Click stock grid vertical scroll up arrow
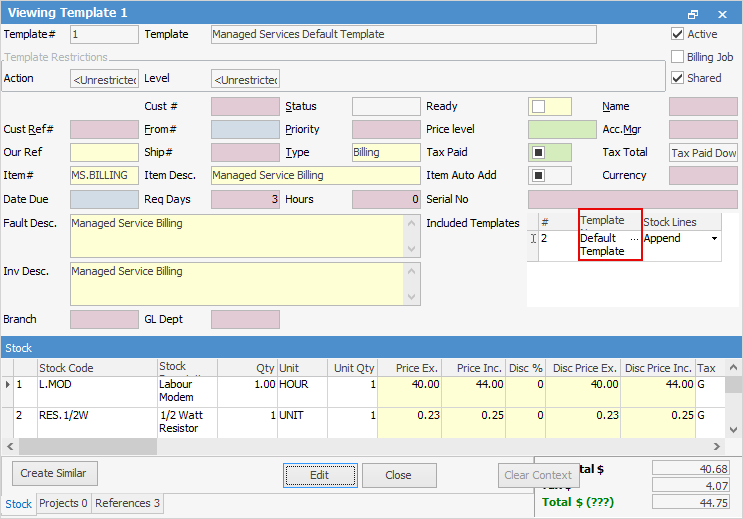Viewport: 743px width, 519px height. (734, 367)
